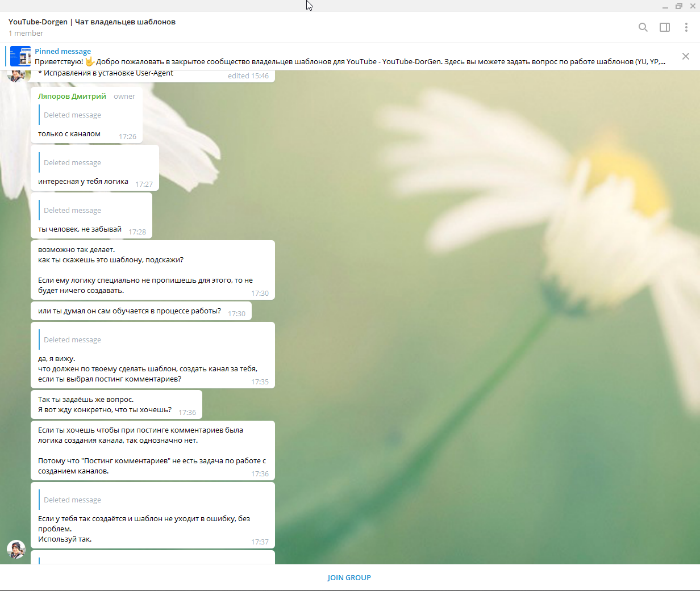The image size is (700, 591).
Task: Select the 'только с каналом' message text
Action: (x=69, y=134)
